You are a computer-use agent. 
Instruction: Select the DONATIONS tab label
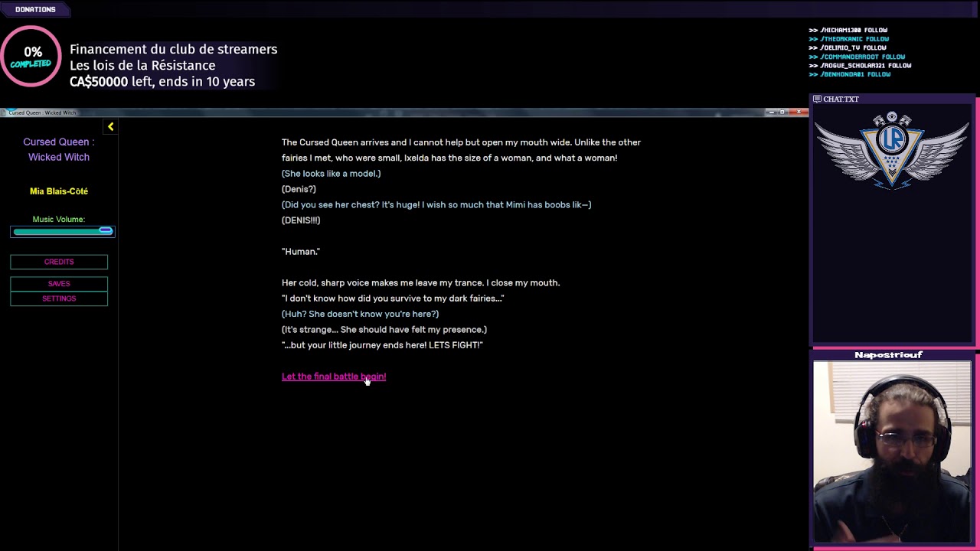click(35, 9)
